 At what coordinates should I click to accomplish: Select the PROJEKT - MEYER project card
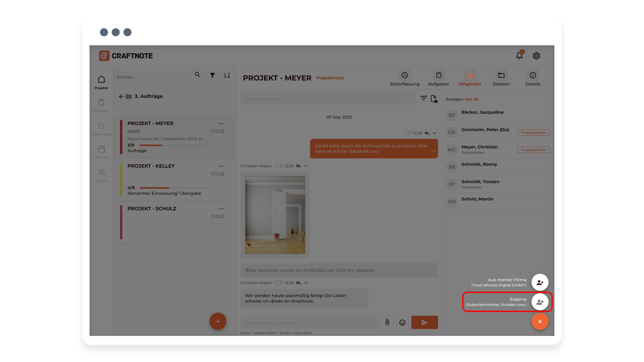[x=175, y=137]
